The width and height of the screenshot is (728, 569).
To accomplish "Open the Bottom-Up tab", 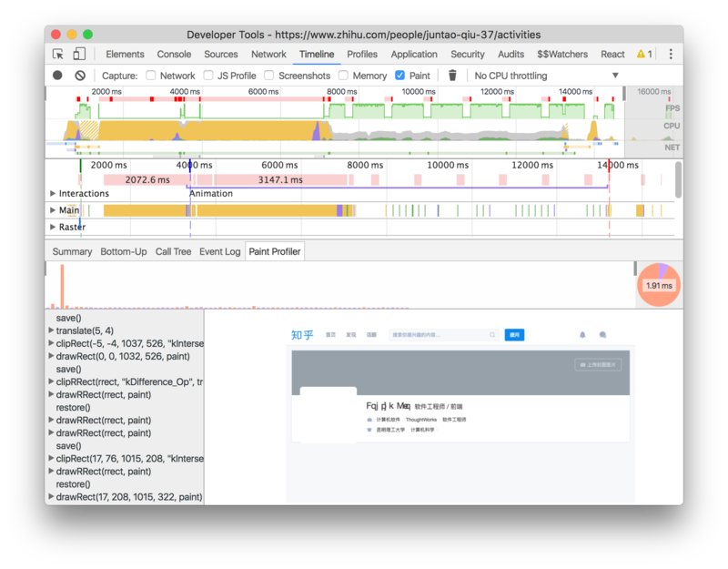I will [124, 251].
